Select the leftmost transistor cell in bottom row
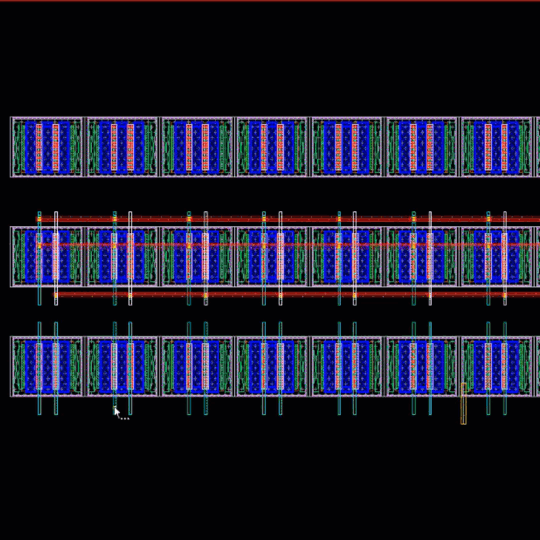This screenshot has height=540, width=540. point(47,366)
